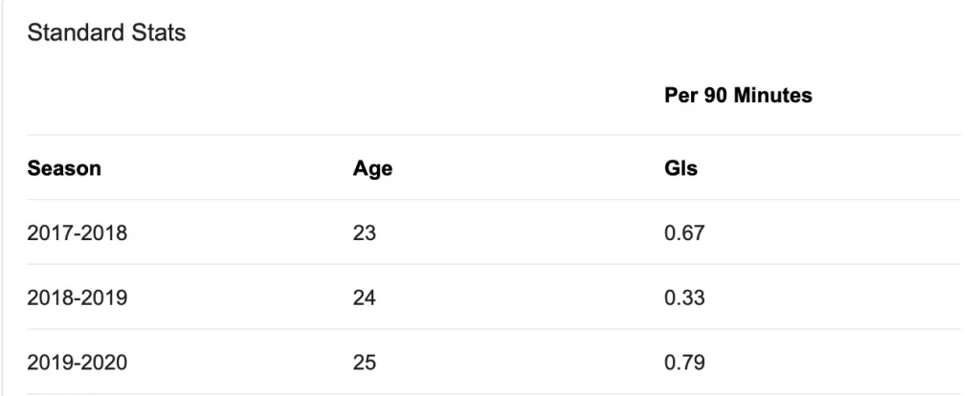Select the Per 90 Minutes group header
Viewport: 980px width, 396px height.
pyautogui.click(x=738, y=95)
